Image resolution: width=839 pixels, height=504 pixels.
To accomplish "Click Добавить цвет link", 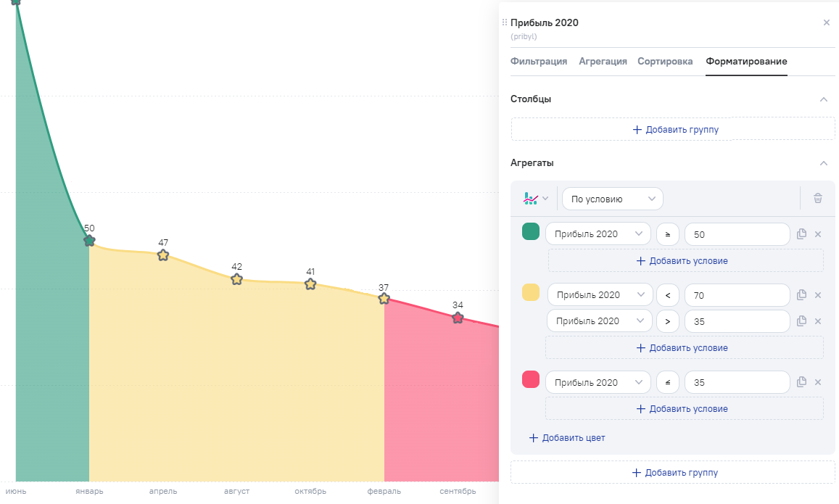I will tap(567, 438).
